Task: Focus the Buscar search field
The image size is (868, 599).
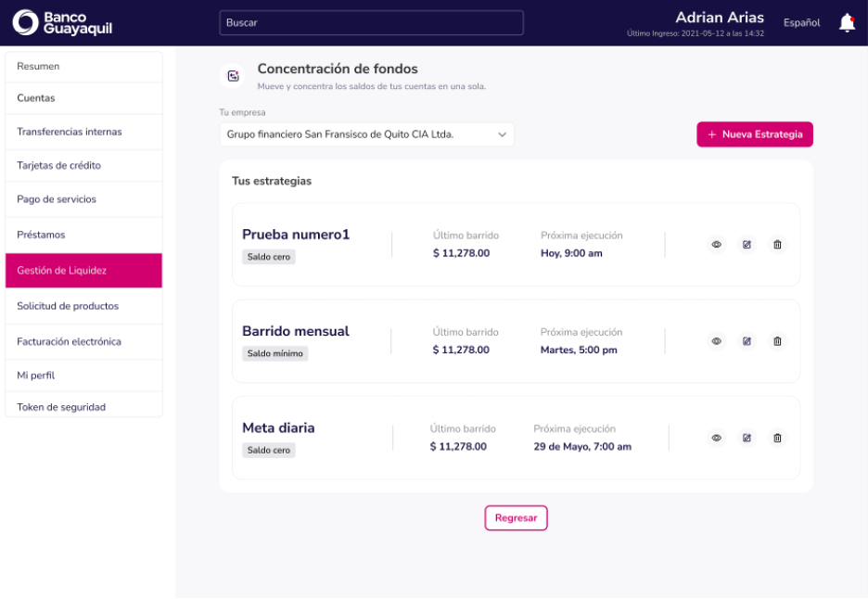Action: (x=371, y=22)
